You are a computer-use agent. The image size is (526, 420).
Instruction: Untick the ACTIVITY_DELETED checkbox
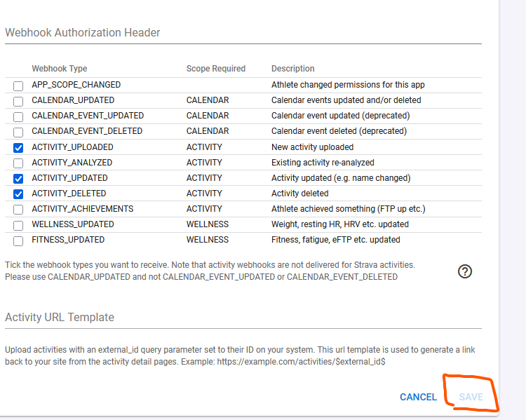tap(18, 194)
